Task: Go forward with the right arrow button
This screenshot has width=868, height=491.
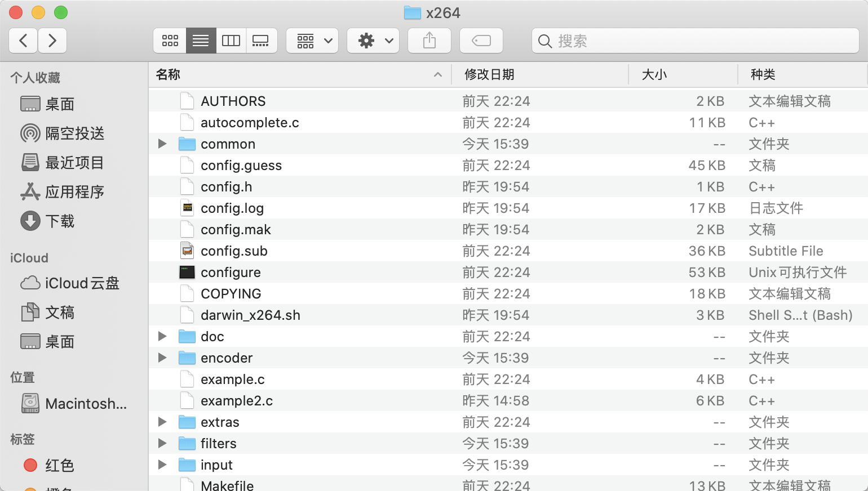Action: pos(52,41)
